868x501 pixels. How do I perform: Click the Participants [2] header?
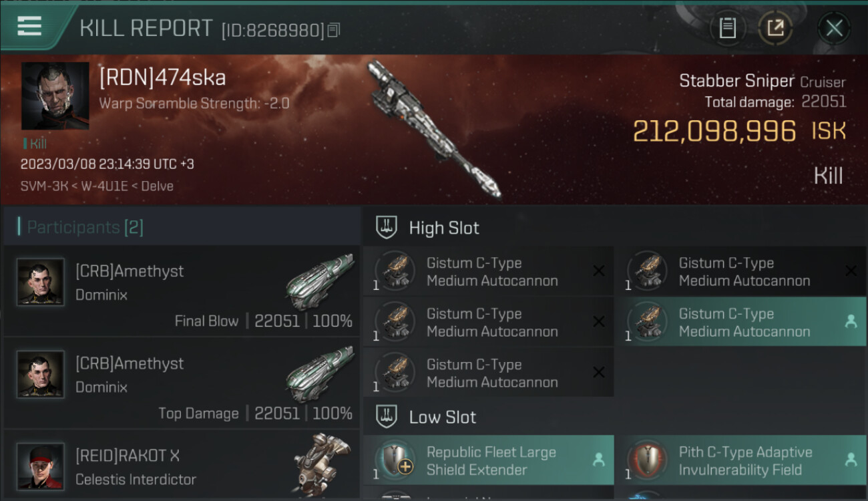[x=85, y=227]
